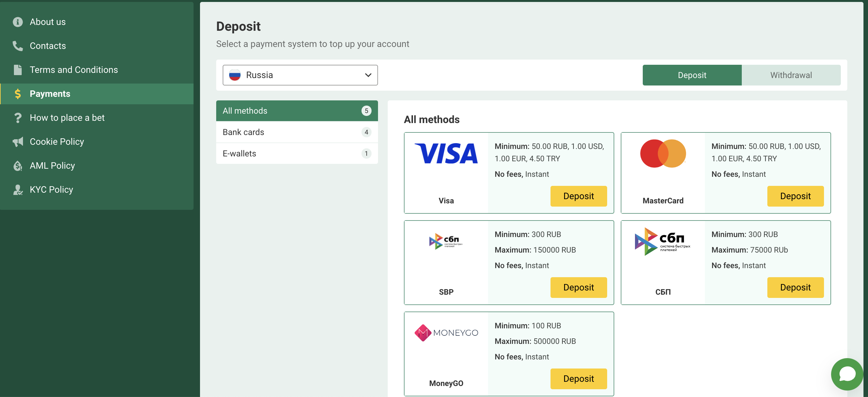Click the About us info icon
The image size is (868, 397).
17,22
